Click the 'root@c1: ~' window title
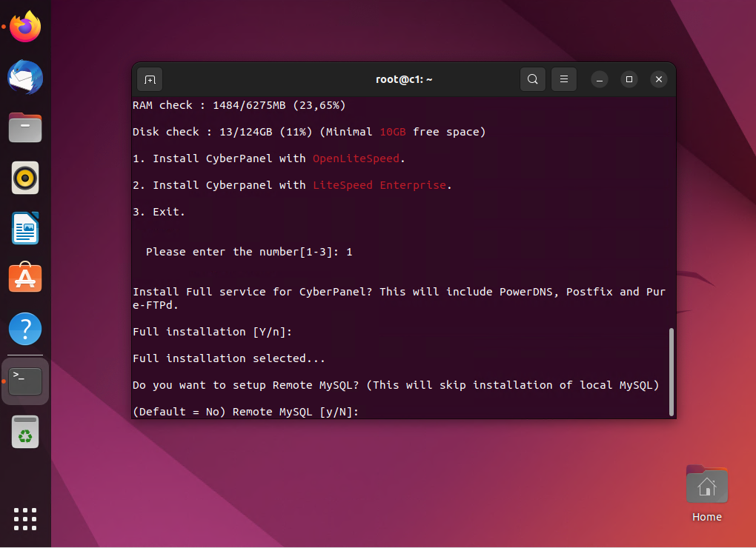756x548 pixels. (404, 79)
